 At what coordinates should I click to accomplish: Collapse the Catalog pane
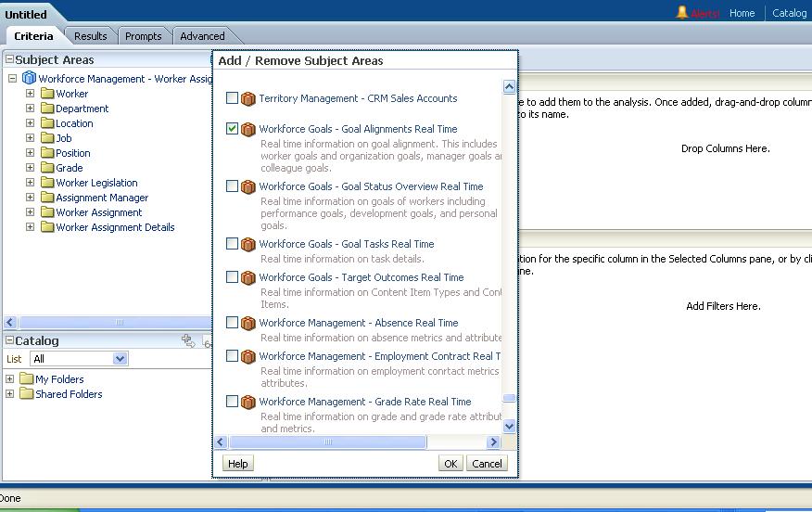pyautogui.click(x=9, y=340)
